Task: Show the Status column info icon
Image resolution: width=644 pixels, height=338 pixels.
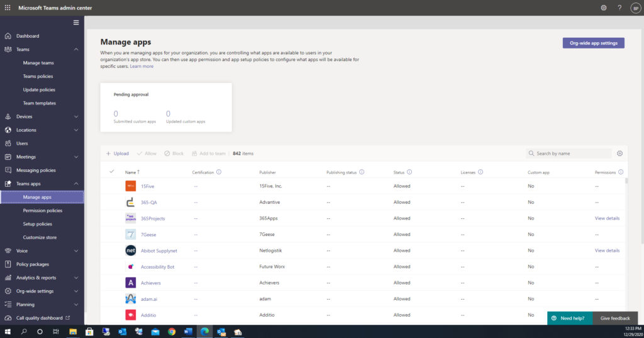Action: [409, 172]
